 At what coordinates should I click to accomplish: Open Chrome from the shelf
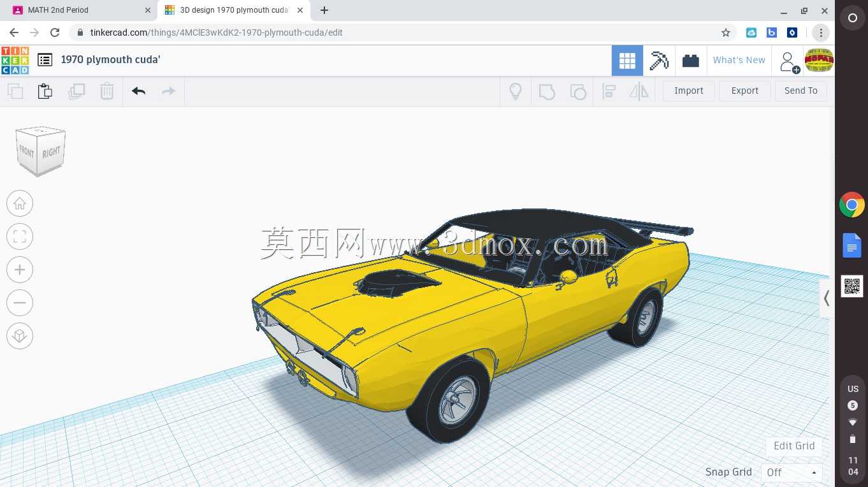(x=852, y=205)
